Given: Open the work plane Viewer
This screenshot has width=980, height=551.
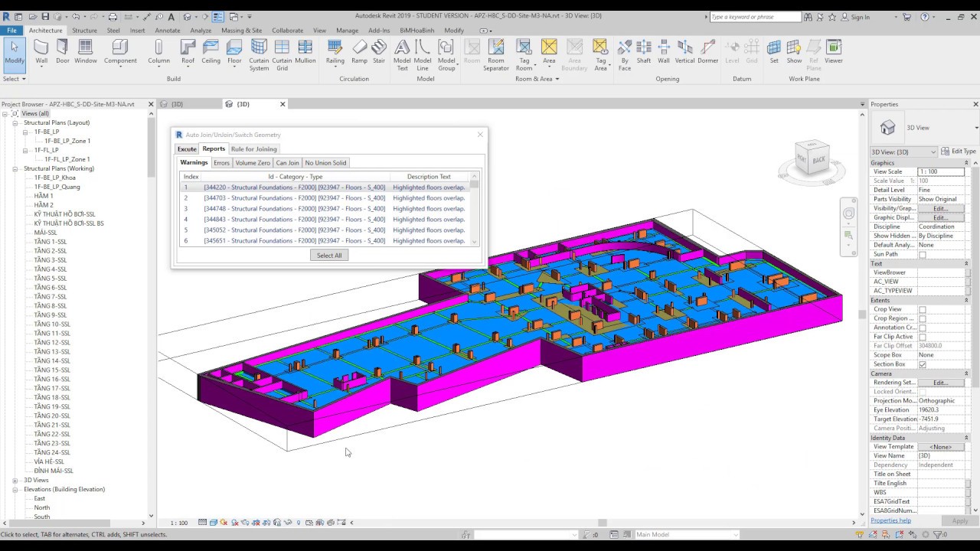Looking at the screenshot, I should 834,52.
